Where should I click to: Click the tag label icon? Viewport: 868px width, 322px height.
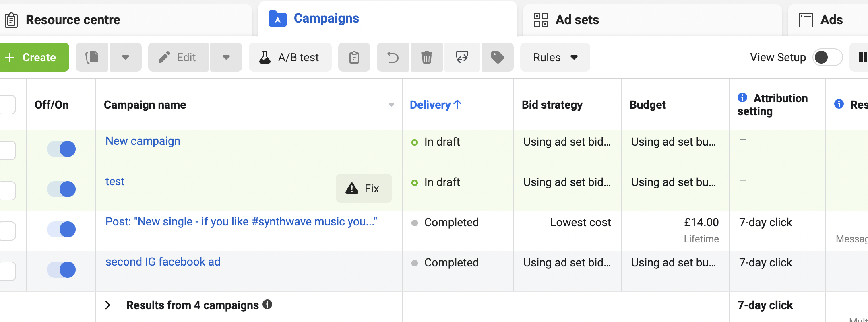tap(497, 57)
